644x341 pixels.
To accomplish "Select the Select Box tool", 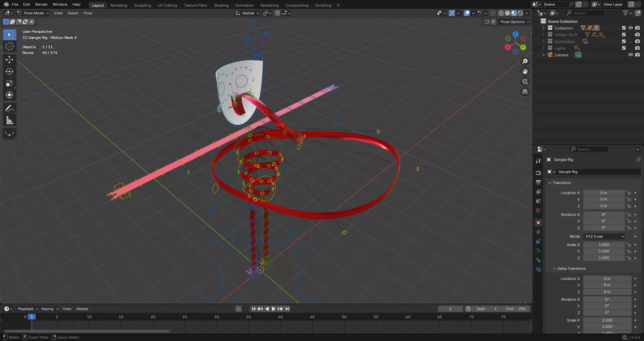I will point(9,35).
